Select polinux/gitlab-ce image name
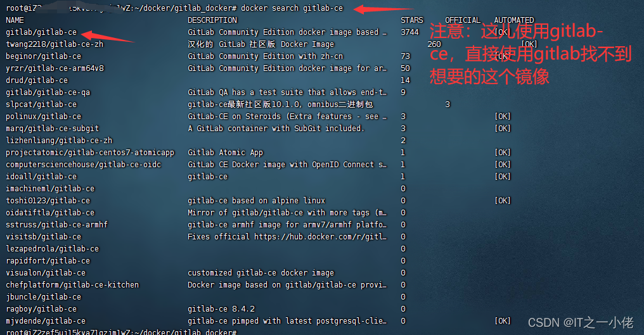644x335 pixels. click(44, 116)
